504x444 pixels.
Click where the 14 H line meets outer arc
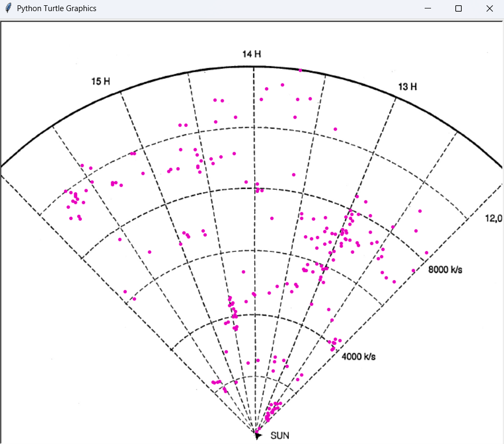tap(254, 67)
